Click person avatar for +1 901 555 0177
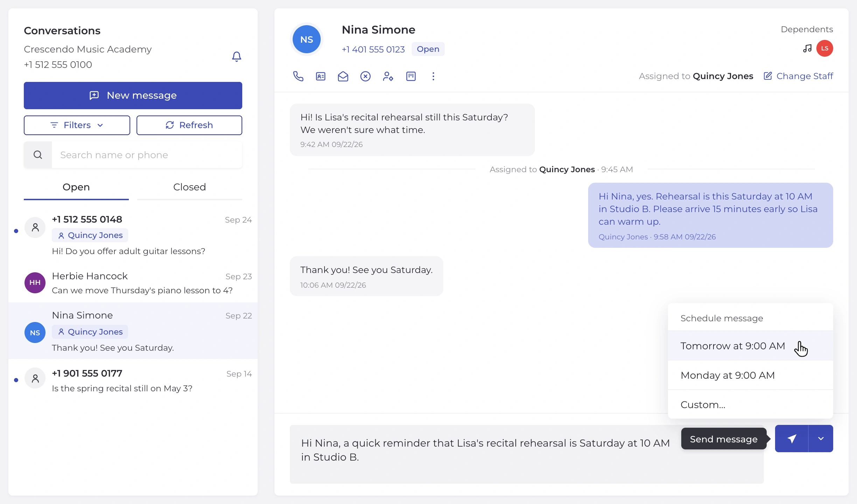 35,378
